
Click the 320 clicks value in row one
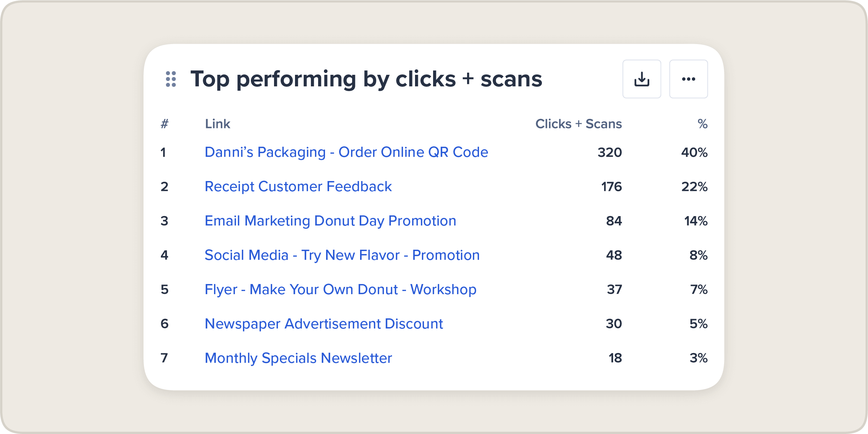(x=610, y=152)
